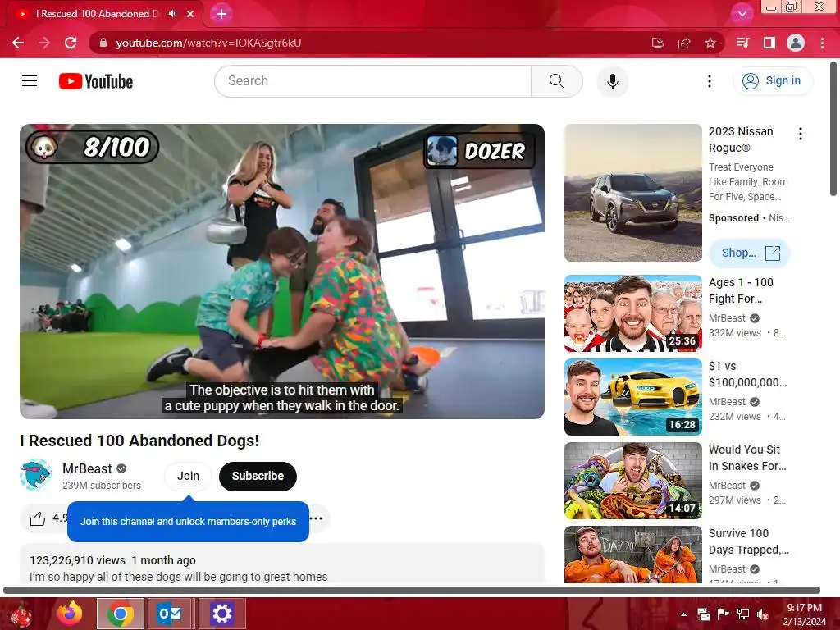
Task: Go to the YouTube home logo
Action: [96, 81]
